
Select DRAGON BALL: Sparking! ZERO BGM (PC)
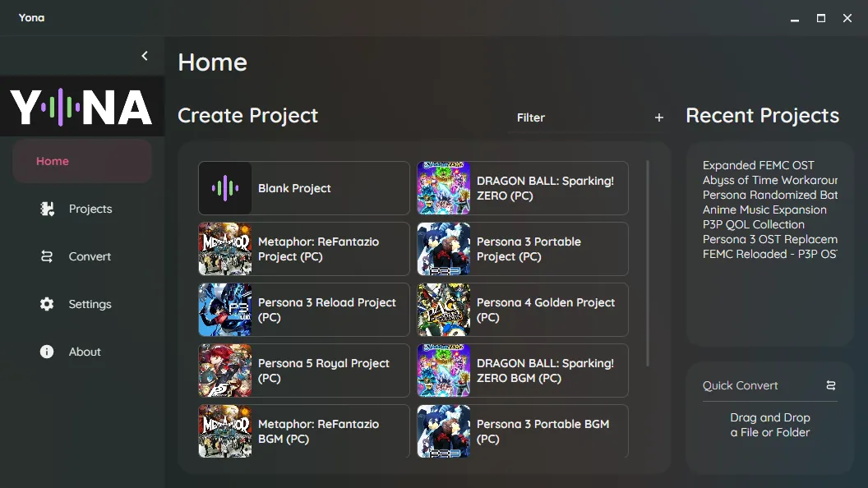tap(523, 371)
